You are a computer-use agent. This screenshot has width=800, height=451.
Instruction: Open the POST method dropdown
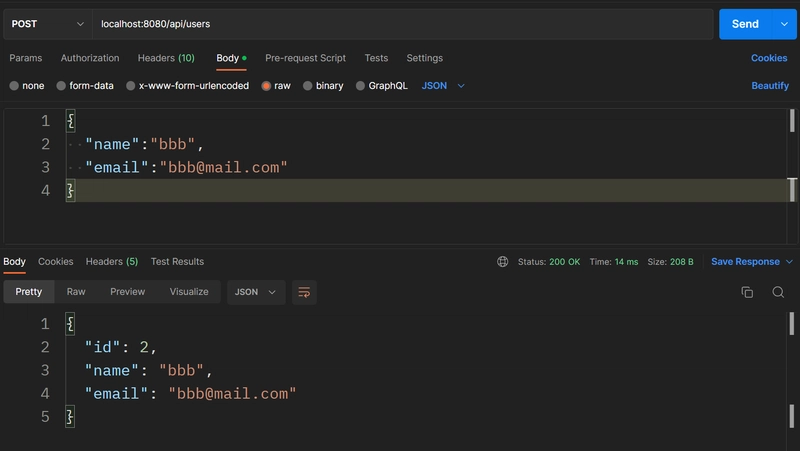click(x=47, y=24)
